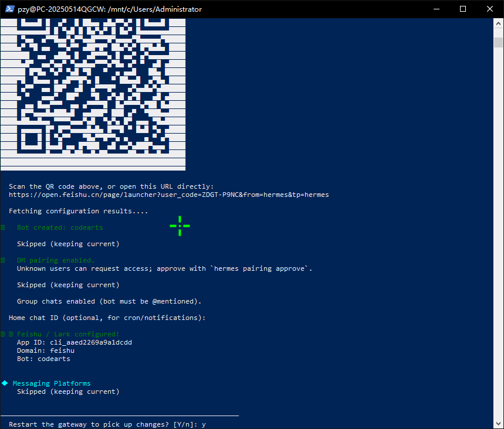Click 'Restart the gateway' prompt line
The image size is (504, 429).
(x=107, y=424)
